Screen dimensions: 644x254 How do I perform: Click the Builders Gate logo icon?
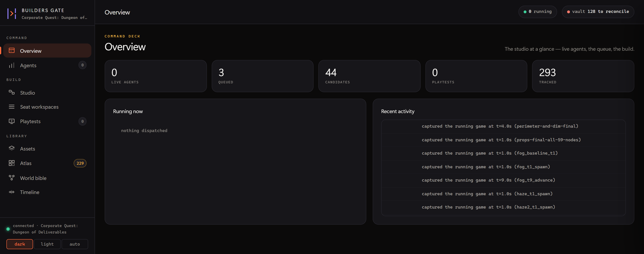point(12,14)
